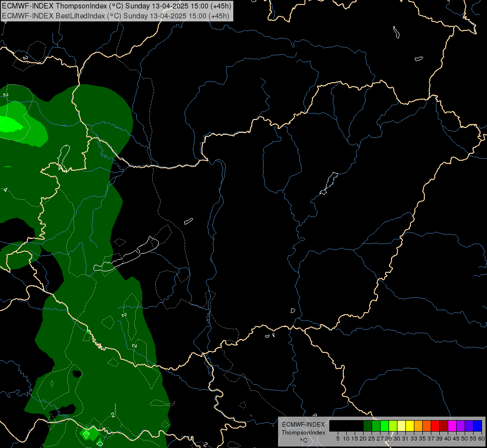Choose the magenta 40–45 legend swatch

tap(452, 426)
